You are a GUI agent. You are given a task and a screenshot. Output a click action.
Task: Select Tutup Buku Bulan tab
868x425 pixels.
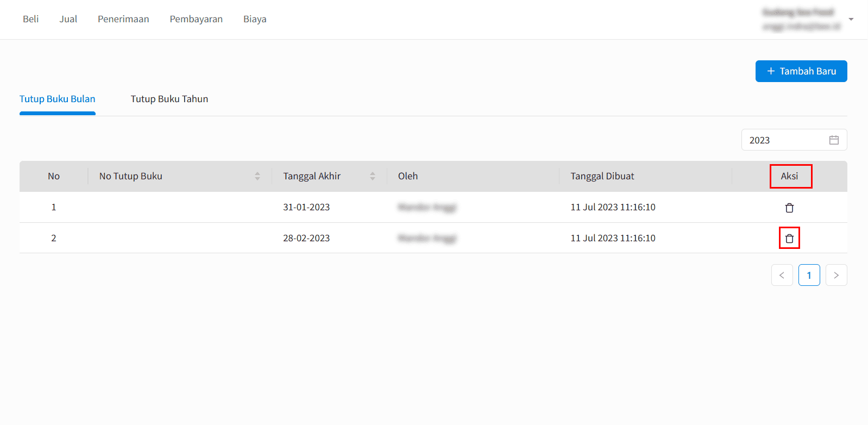tap(58, 99)
